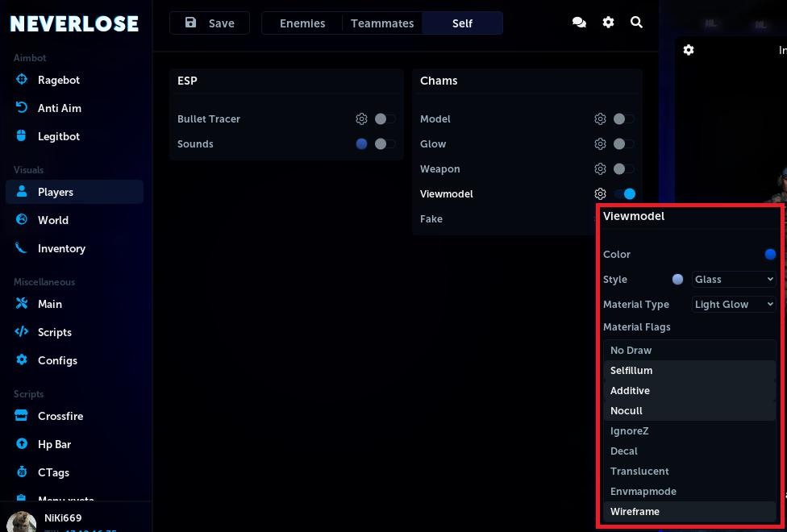
Task: Click the NiKi669 profile avatar
Action: point(22,522)
